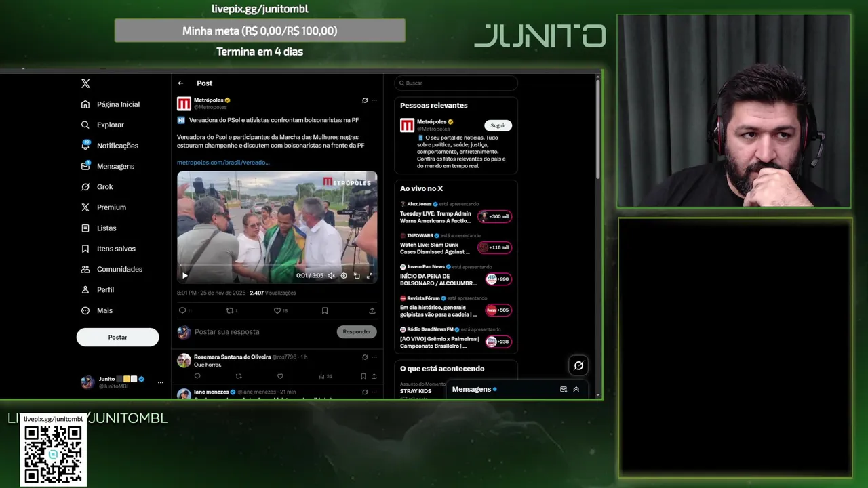Click floating Grok button above Mensagens drawer
Viewport: 868px width, 488px height.
(578, 365)
